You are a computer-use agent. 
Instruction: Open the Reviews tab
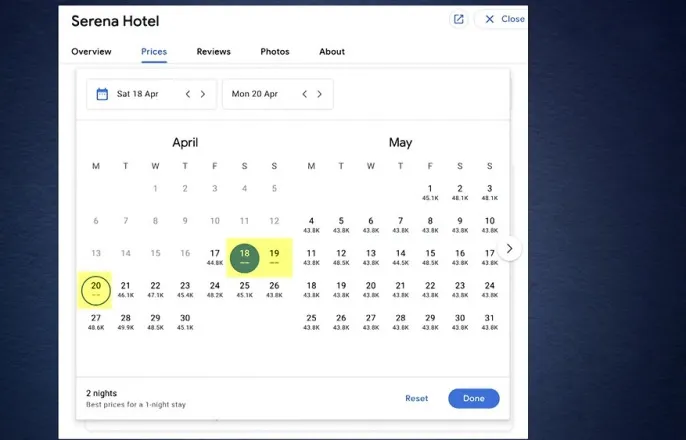214,52
